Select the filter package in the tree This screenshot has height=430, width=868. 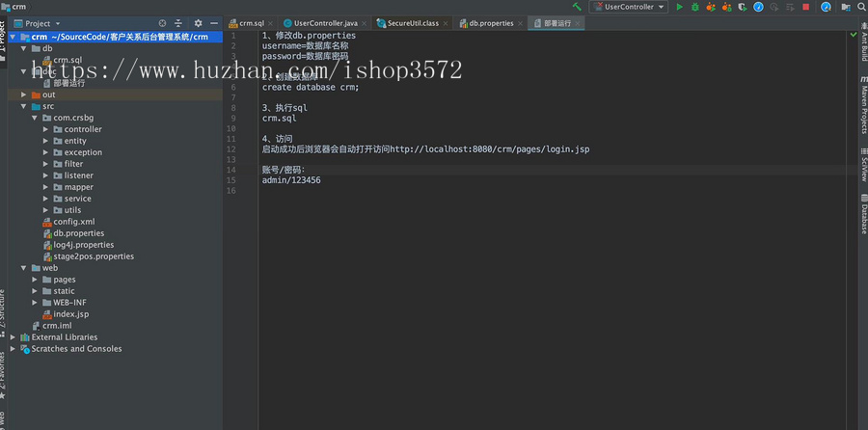(x=73, y=164)
